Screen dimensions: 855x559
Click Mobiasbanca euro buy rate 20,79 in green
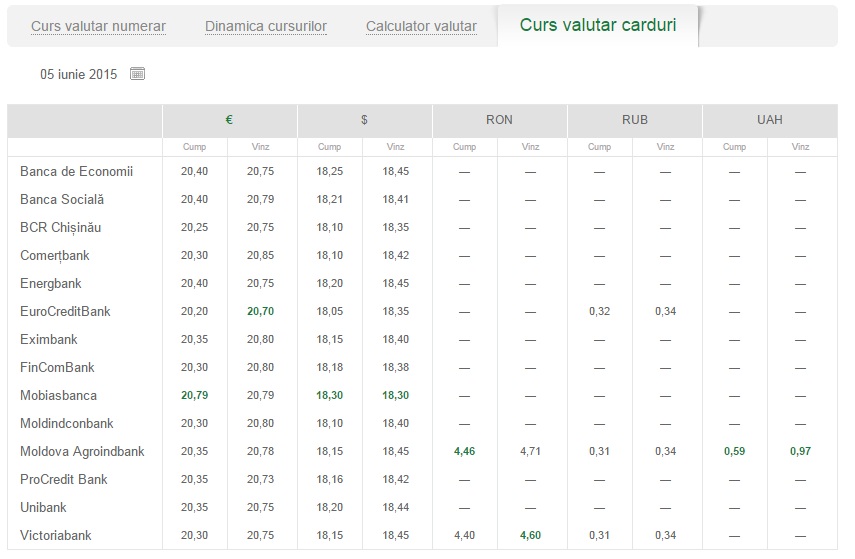tap(195, 395)
